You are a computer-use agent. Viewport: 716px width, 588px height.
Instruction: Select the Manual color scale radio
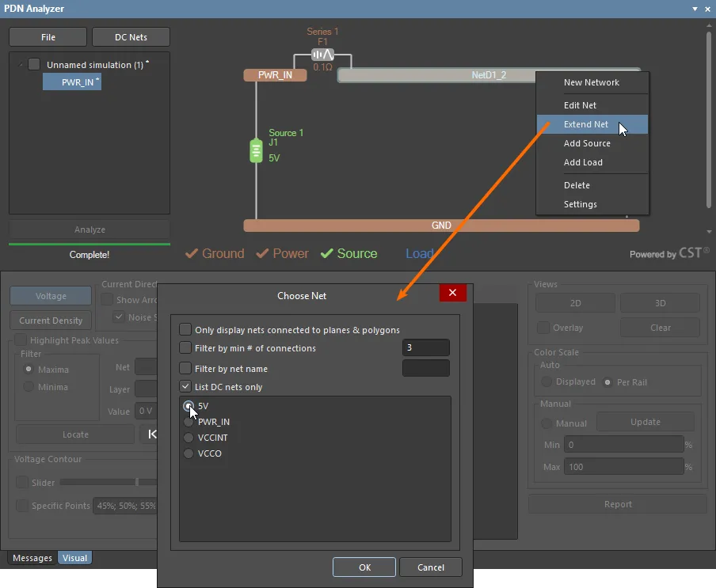tap(547, 423)
